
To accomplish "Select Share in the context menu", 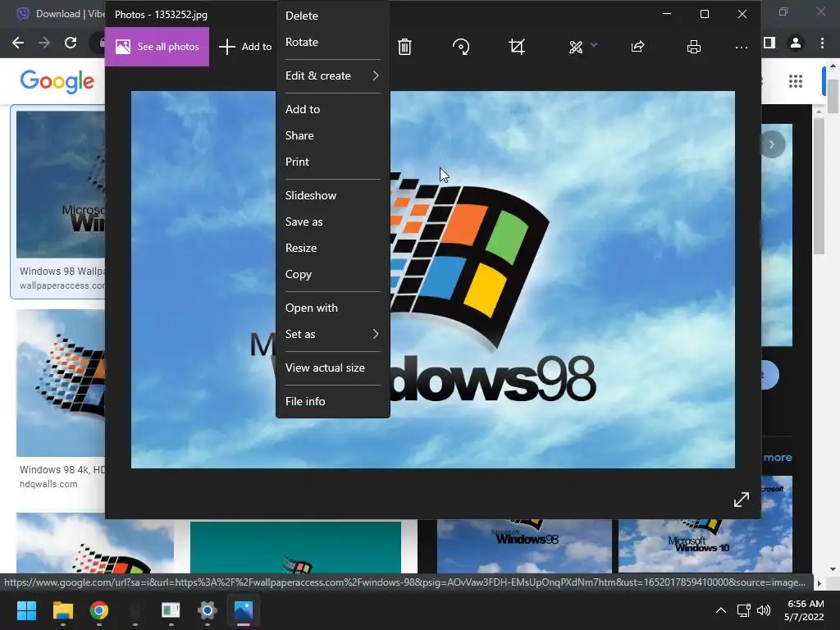I will click(x=332, y=135).
